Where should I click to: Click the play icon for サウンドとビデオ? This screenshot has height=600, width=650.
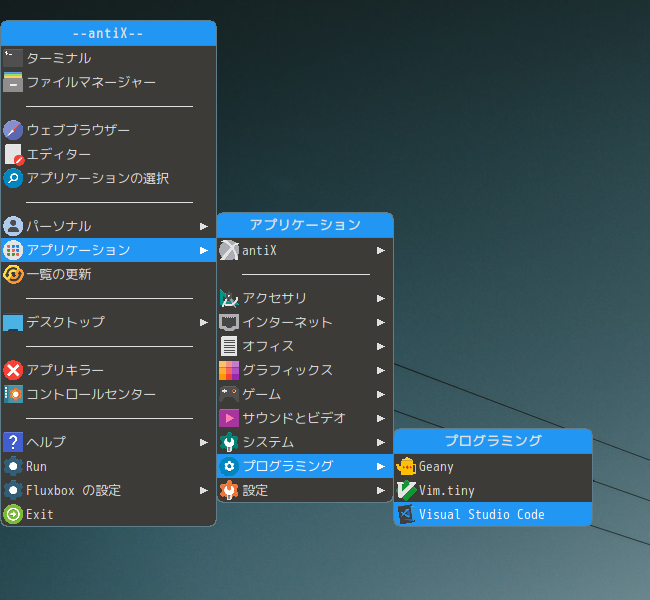[x=229, y=418]
